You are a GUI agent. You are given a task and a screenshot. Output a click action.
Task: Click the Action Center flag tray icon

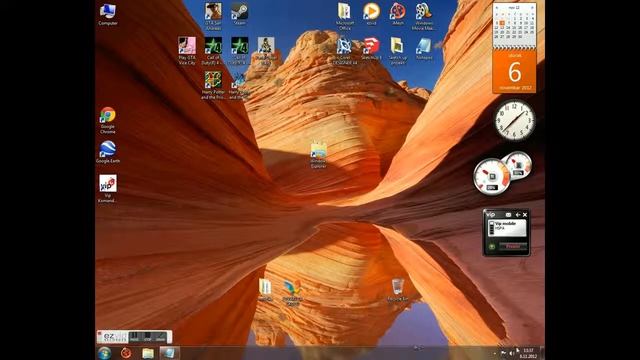[503, 353]
